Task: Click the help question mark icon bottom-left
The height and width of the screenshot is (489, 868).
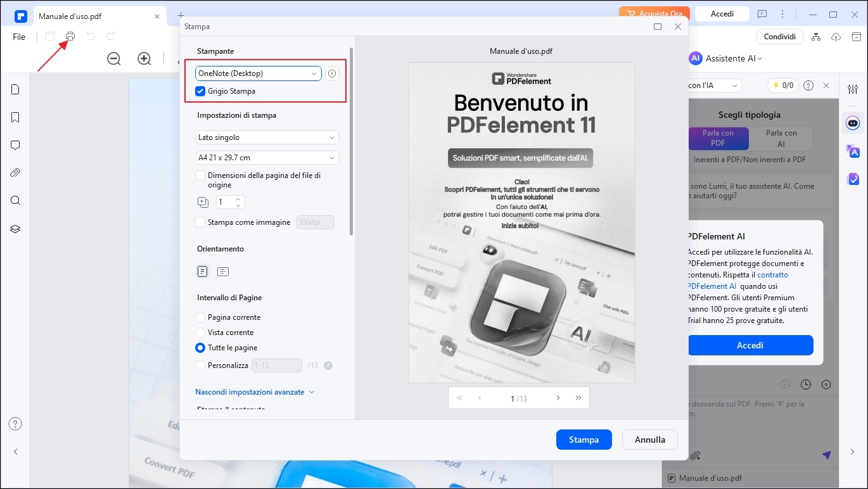Action: point(16,424)
